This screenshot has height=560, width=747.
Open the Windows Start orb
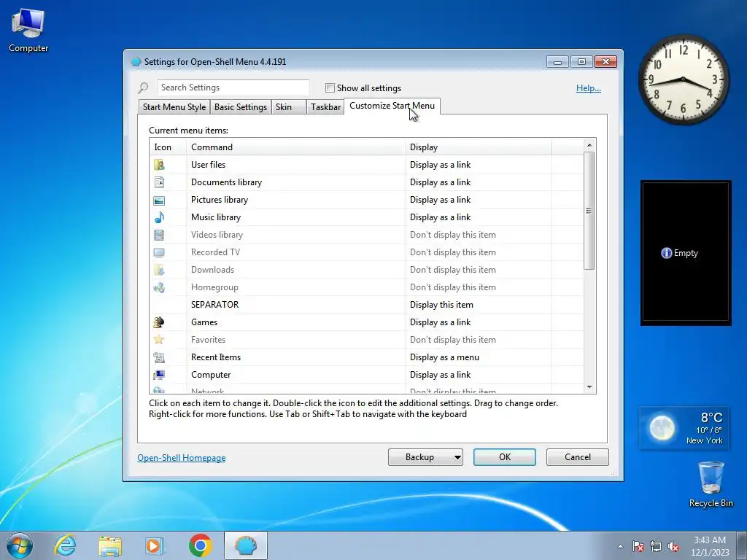point(20,545)
